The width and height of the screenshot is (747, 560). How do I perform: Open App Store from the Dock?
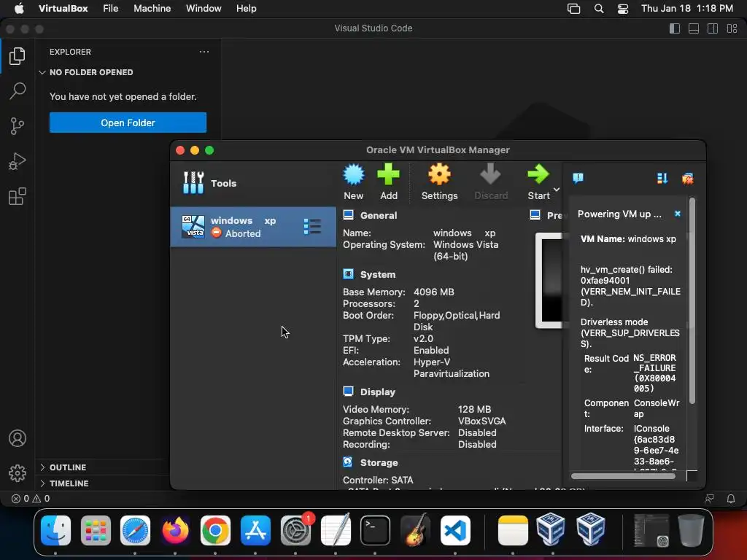pos(255,530)
